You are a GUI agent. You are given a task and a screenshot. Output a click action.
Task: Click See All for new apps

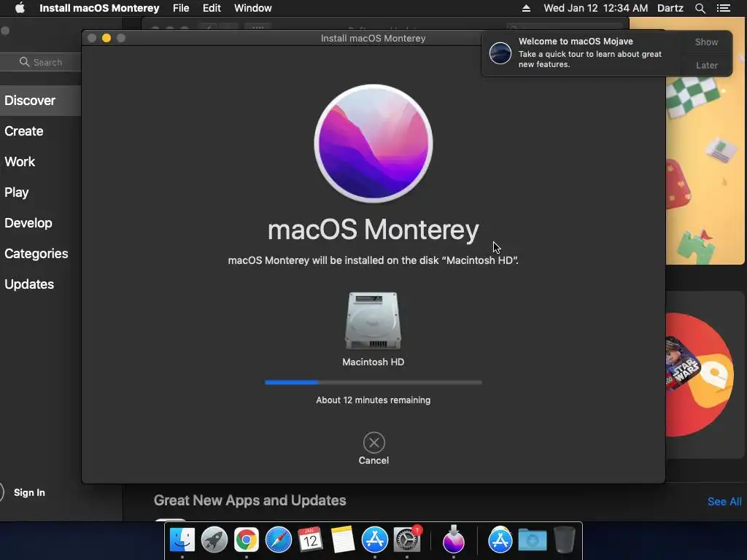click(x=724, y=502)
